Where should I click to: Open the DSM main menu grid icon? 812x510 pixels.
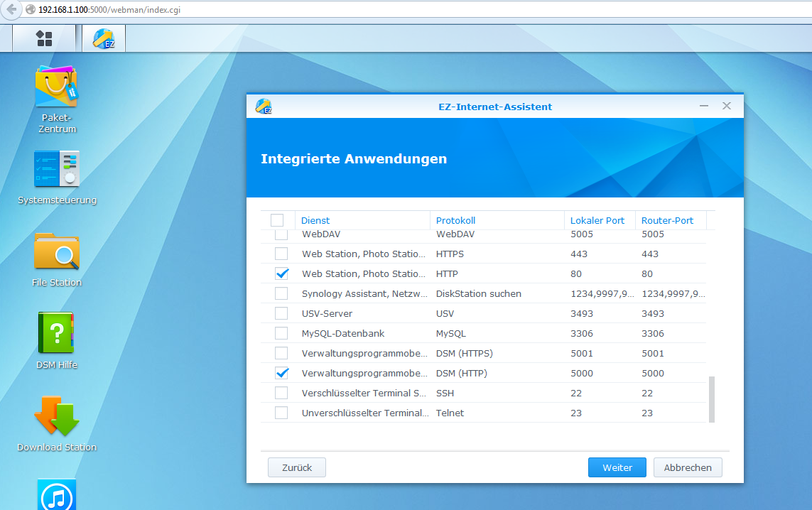44,38
